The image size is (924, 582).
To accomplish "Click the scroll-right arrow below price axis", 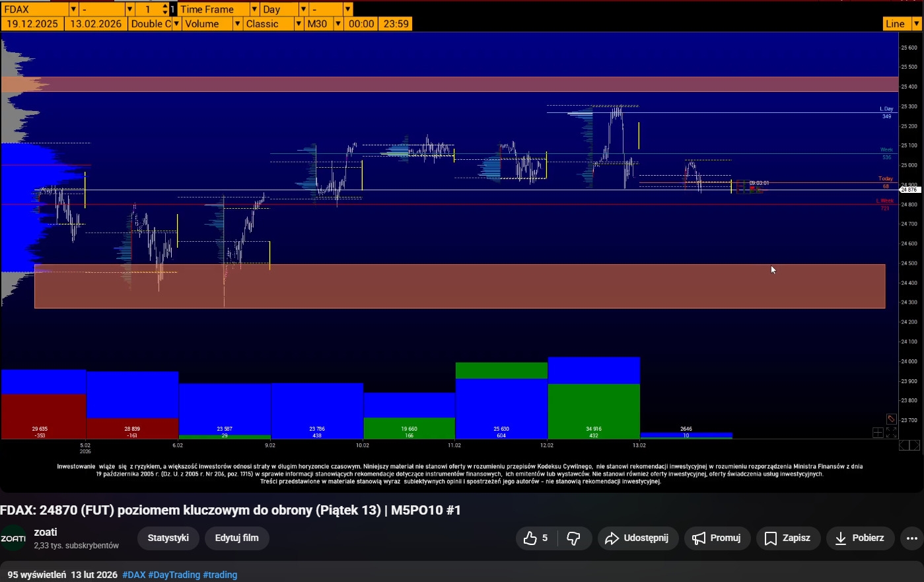I will tap(915, 446).
